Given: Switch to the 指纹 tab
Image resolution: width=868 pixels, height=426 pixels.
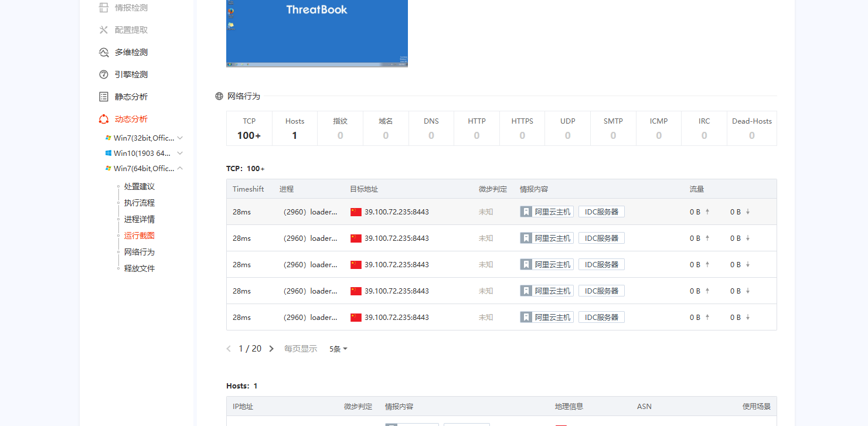Looking at the screenshot, I should tap(340, 128).
